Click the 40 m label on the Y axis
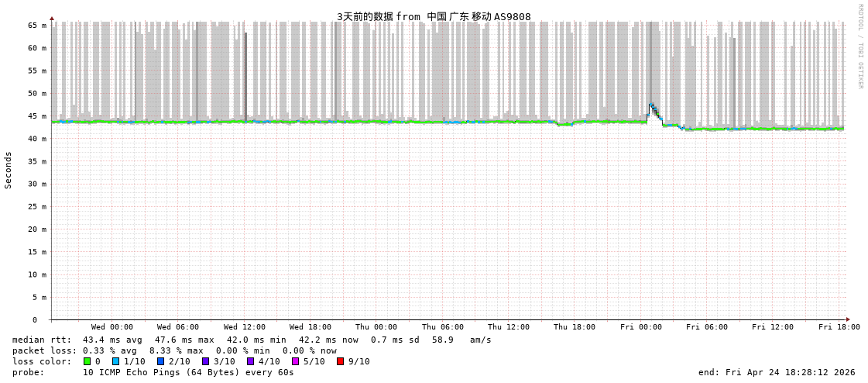The width and height of the screenshot is (868, 383). tap(37, 139)
